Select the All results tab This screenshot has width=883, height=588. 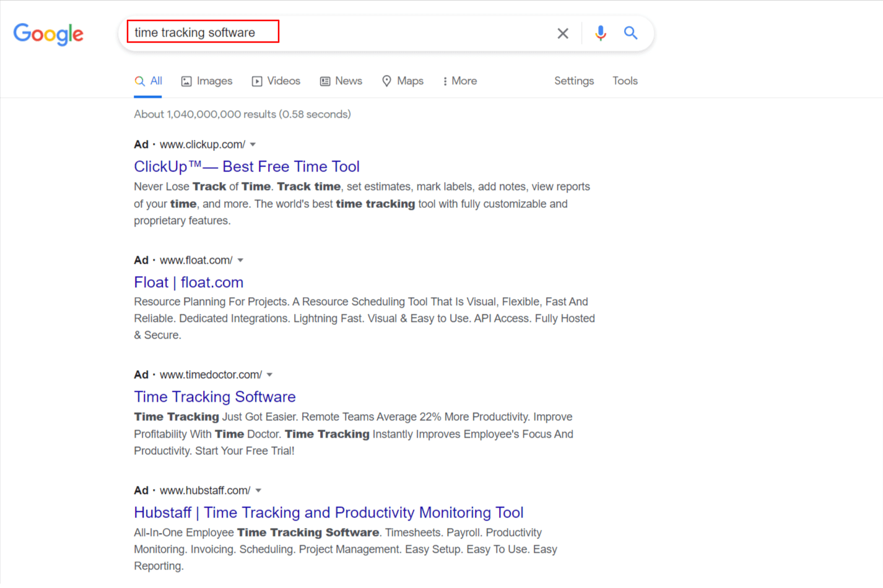click(149, 81)
